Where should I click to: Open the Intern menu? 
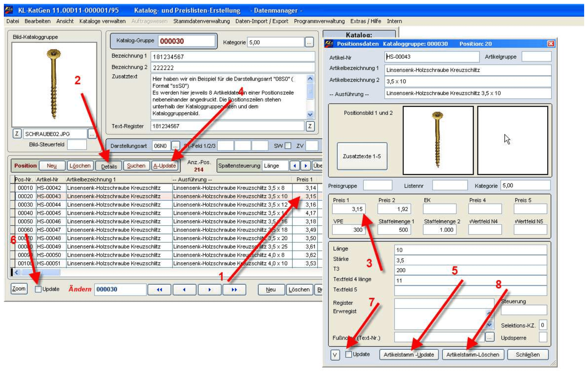[x=394, y=21]
